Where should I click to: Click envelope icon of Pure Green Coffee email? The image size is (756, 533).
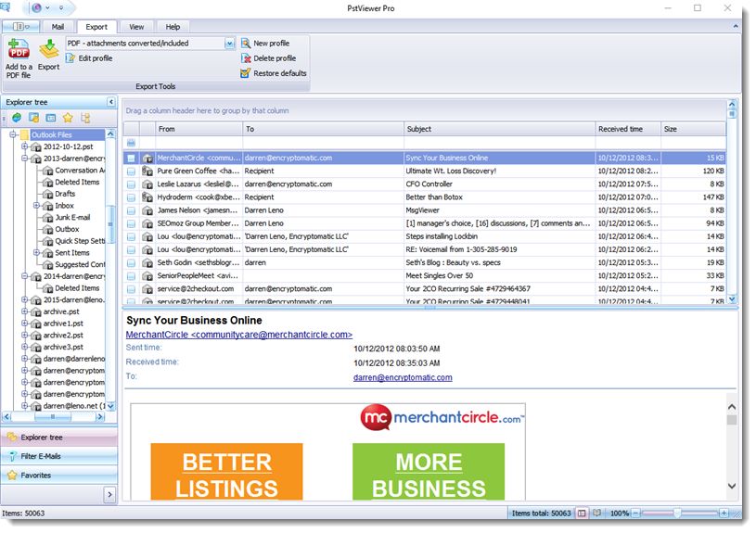pyautogui.click(x=147, y=171)
